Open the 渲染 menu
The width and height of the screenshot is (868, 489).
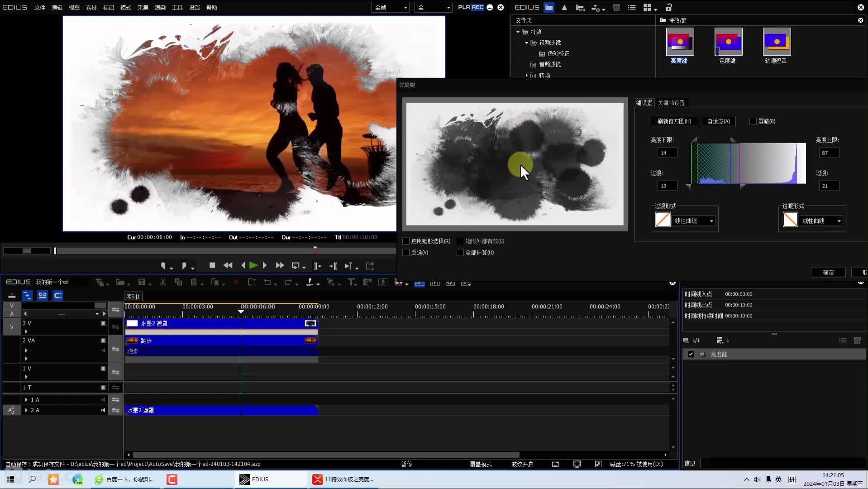tap(160, 7)
